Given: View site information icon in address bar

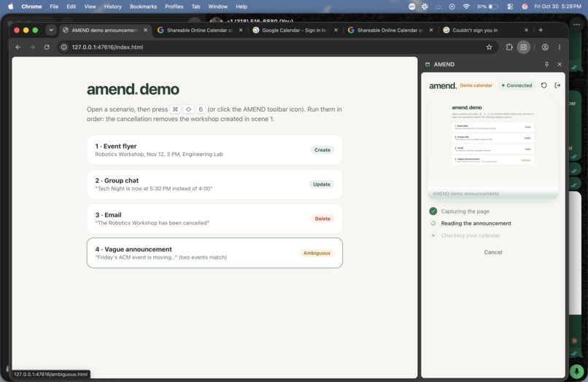Looking at the screenshot, I should [64, 47].
